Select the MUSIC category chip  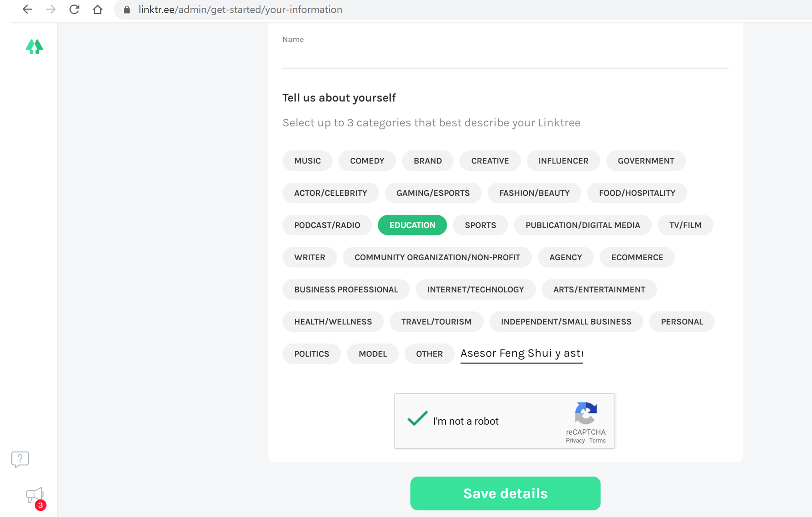pos(307,161)
